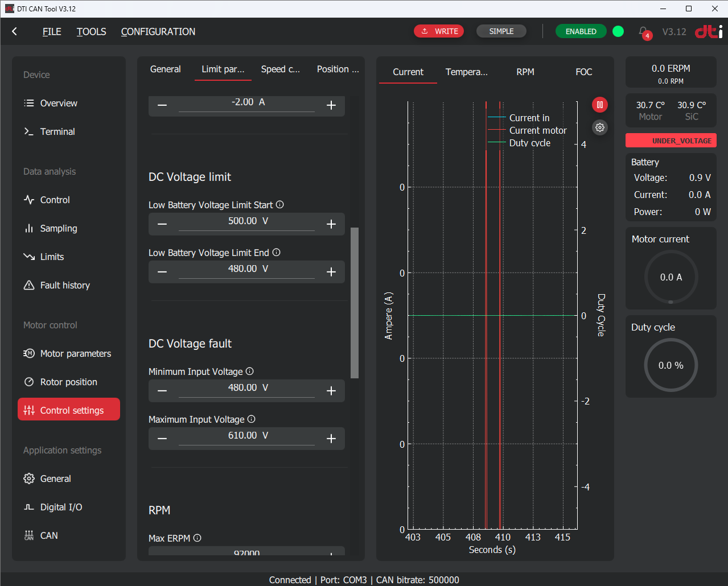Decrease Low Battery Voltage Limit Start
This screenshot has width=728, height=586.
(x=162, y=224)
